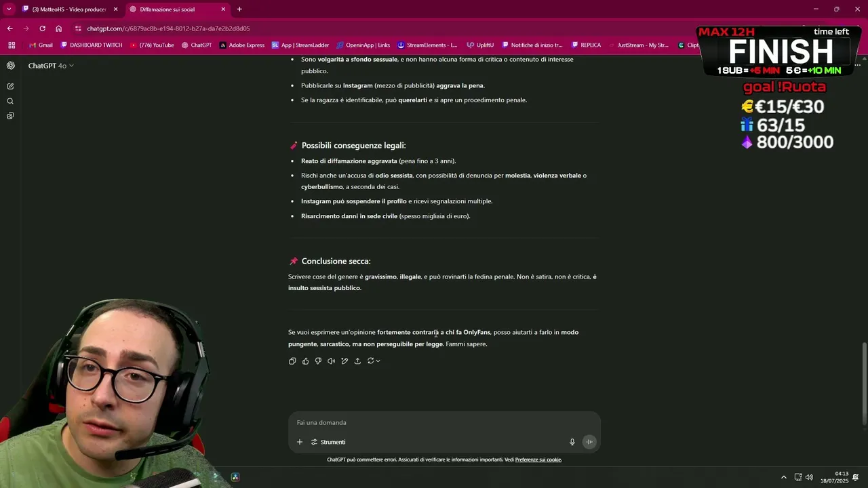Viewport: 868px width, 488px height.
Task: Copy the ChatGPT response
Action: 292,361
